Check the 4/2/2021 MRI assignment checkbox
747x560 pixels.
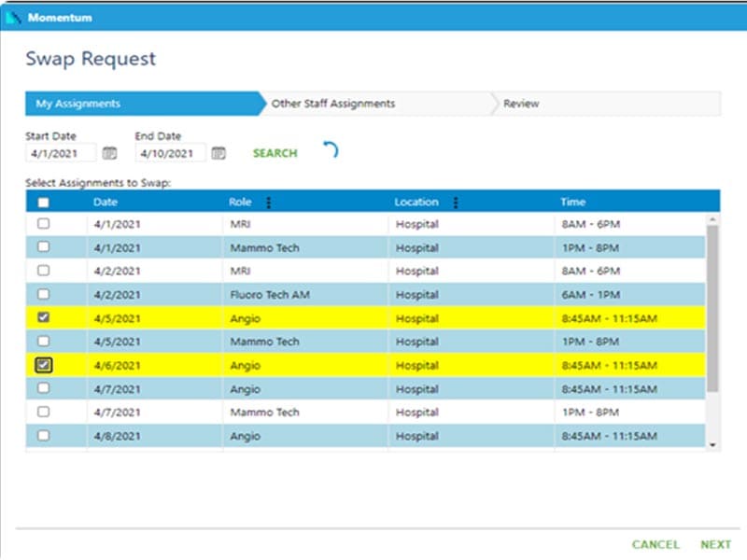pos(43,271)
